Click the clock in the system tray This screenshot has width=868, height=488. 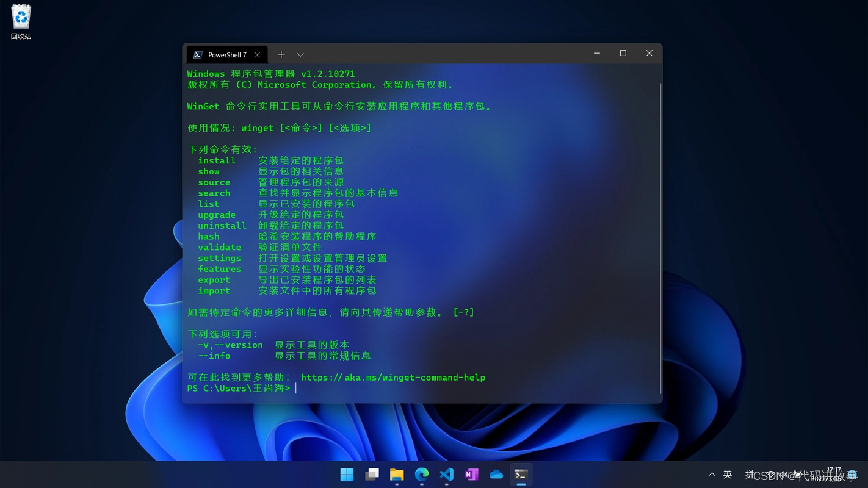pyautogui.click(x=833, y=474)
